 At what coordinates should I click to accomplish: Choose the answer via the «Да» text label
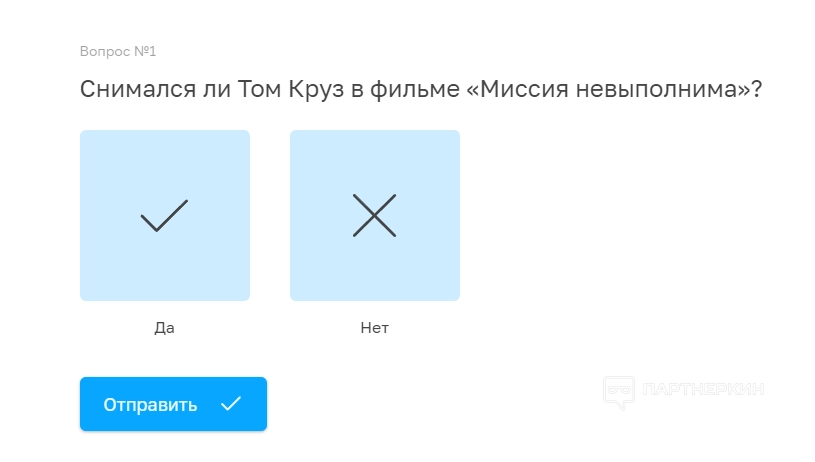click(x=165, y=327)
